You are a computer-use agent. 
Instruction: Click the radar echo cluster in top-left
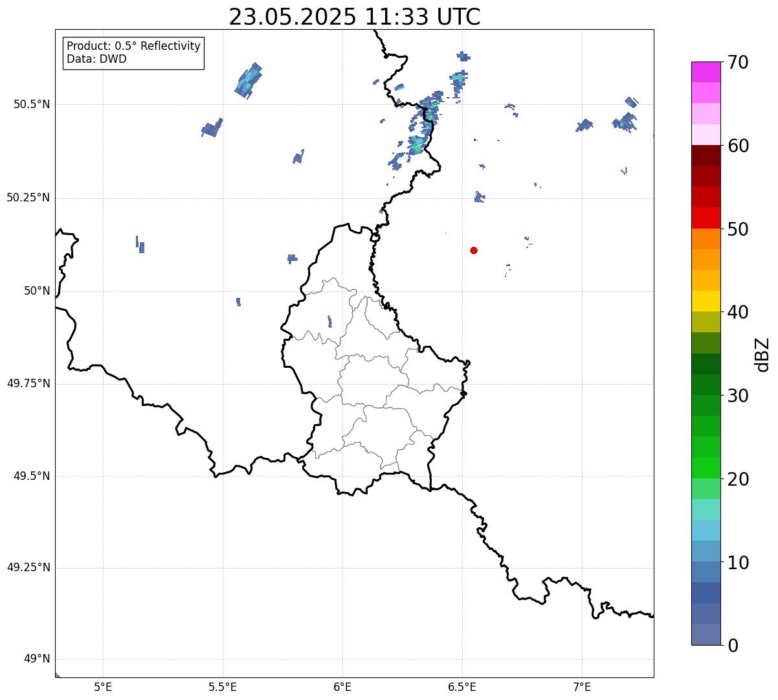248,81
